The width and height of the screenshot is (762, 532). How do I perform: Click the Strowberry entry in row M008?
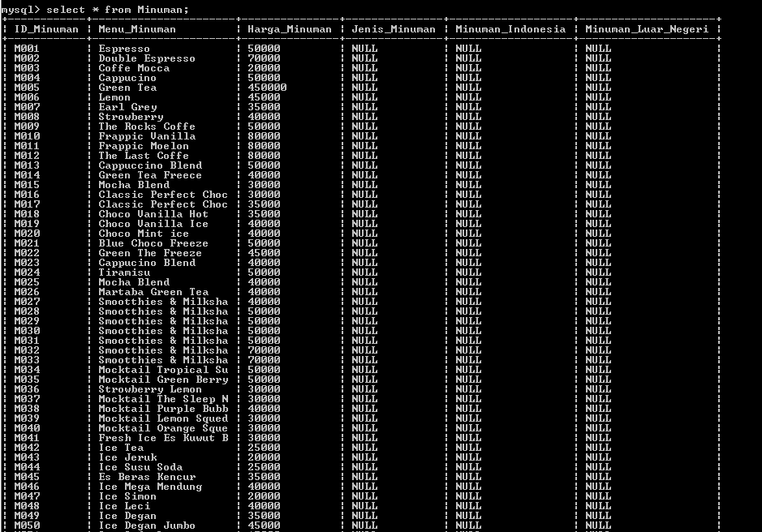click(x=131, y=117)
